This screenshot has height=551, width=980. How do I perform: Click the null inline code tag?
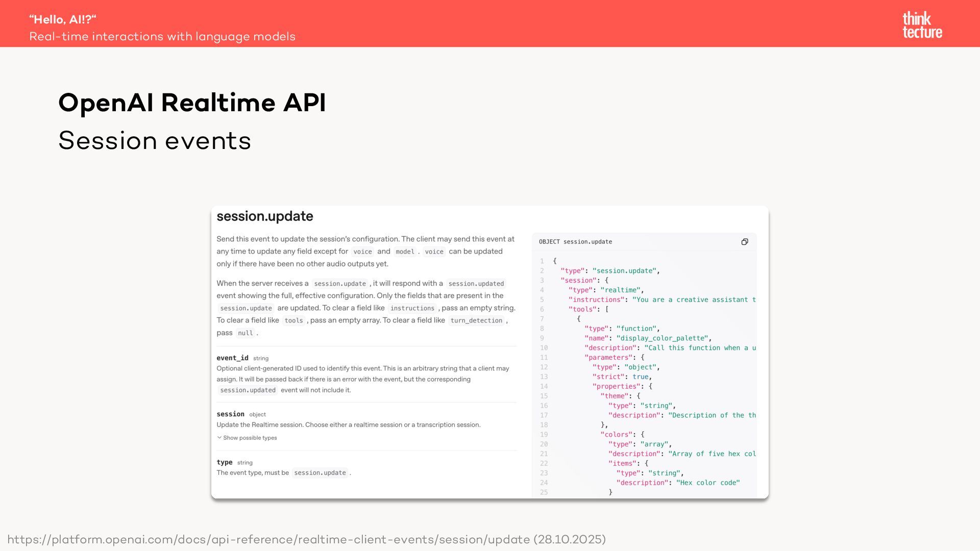(245, 333)
